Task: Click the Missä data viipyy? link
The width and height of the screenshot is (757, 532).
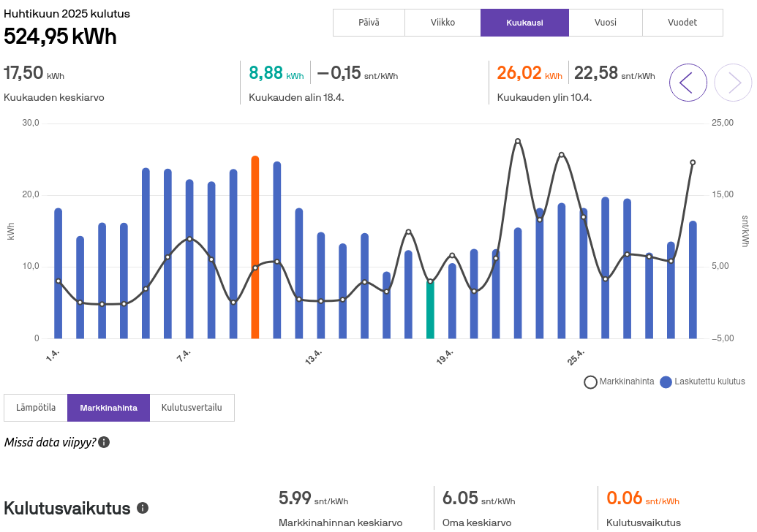Action: tap(50, 442)
